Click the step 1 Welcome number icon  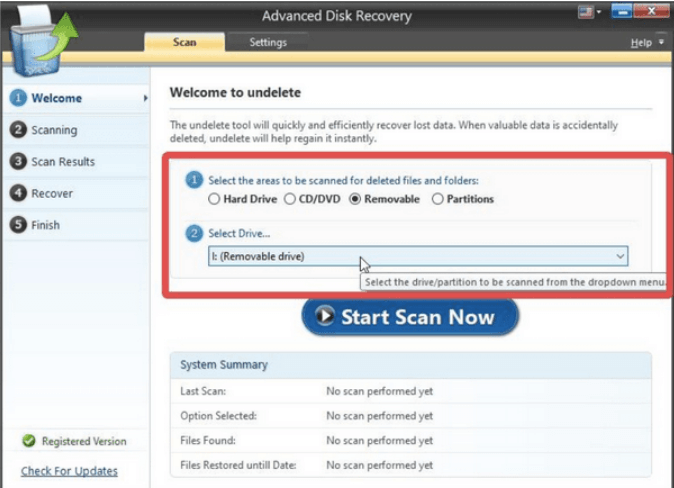click(17, 98)
